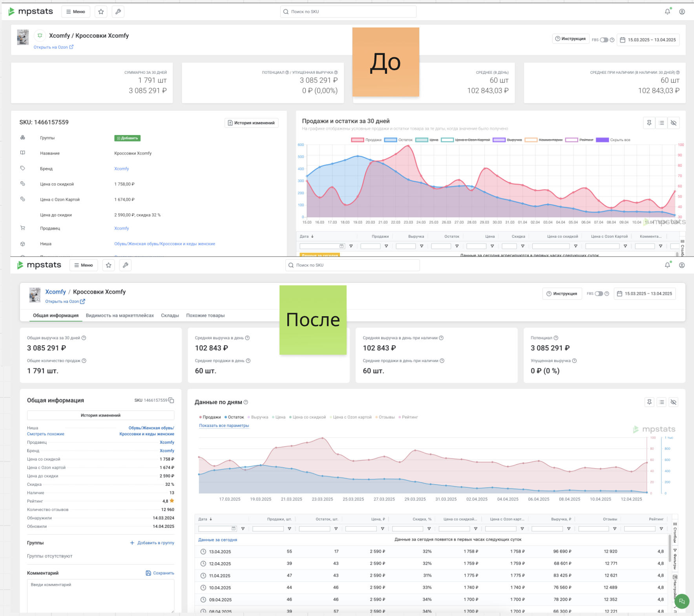Click help icon beside 'Данные по дням' title
Viewport: 694px width, 616px height.
(x=246, y=402)
